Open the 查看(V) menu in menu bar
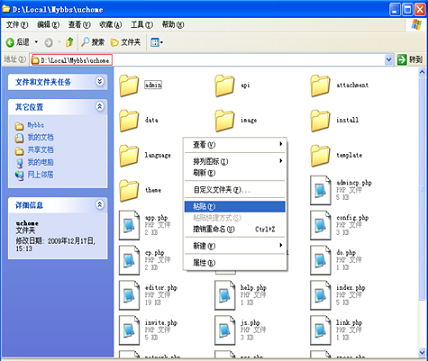428x361 pixels. (x=79, y=25)
